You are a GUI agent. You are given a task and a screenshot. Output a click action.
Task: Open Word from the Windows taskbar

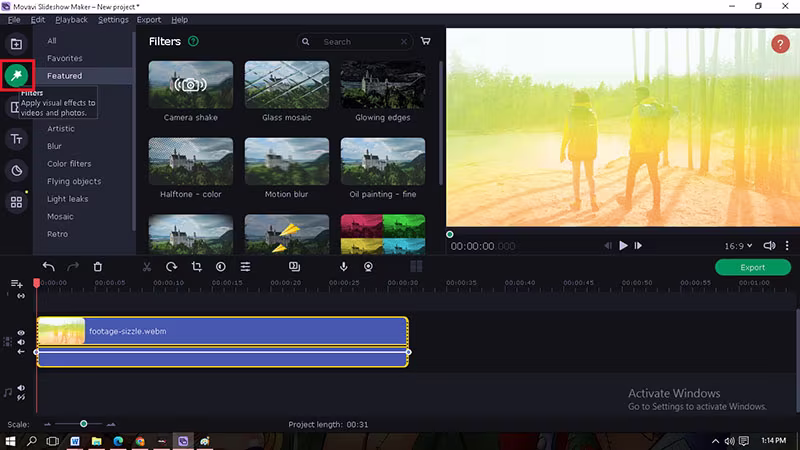(75, 441)
